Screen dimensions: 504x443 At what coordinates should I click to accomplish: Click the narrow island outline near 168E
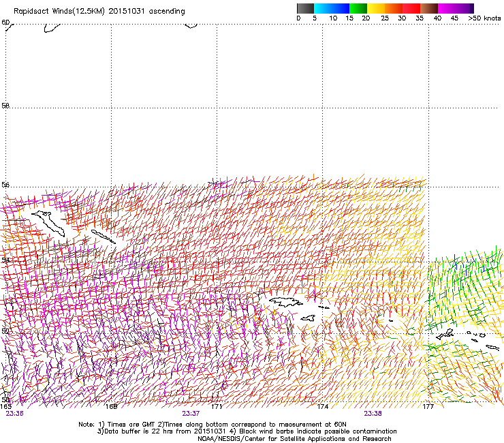tap(103, 236)
